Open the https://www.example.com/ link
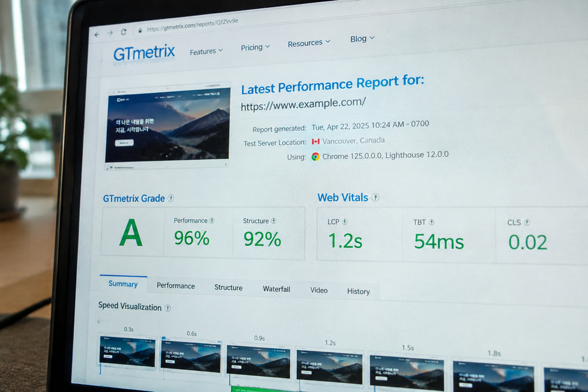Viewport: 588px width, 392px height. [303, 104]
